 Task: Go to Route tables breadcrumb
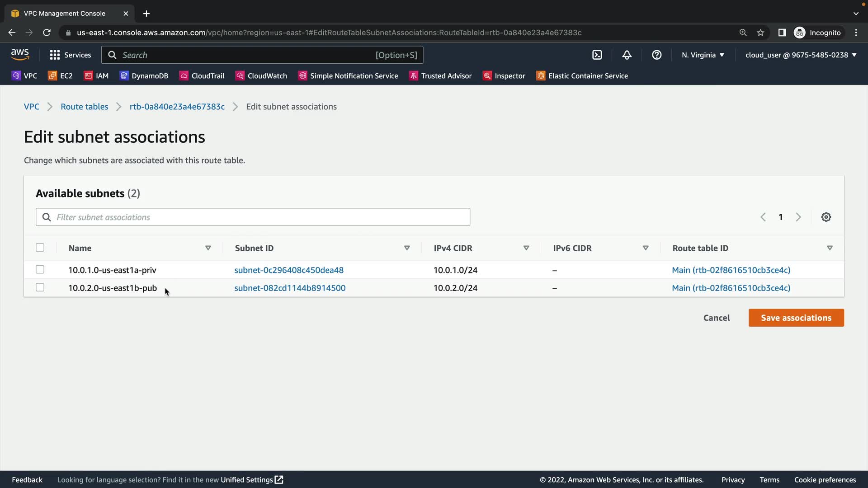coord(85,107)
